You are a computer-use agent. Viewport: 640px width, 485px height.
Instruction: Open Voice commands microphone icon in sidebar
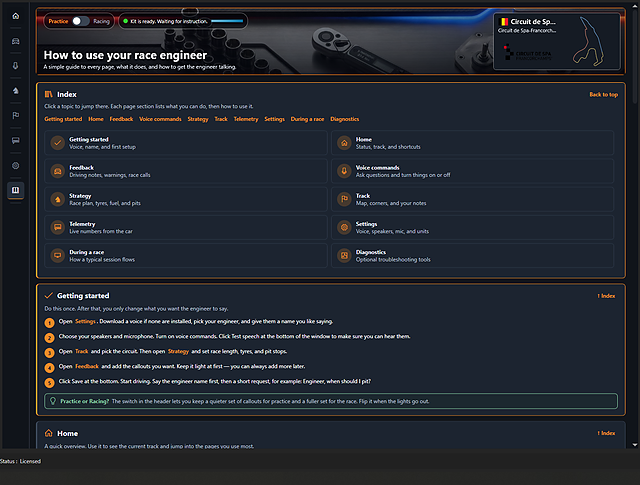tap(16, 66)
